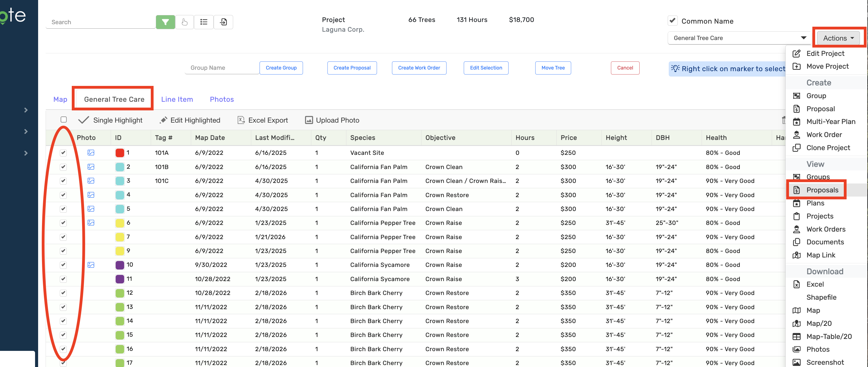868x367 pixels.
Task: Switch to the Line Item tab
Action: (x=177, y=99)
